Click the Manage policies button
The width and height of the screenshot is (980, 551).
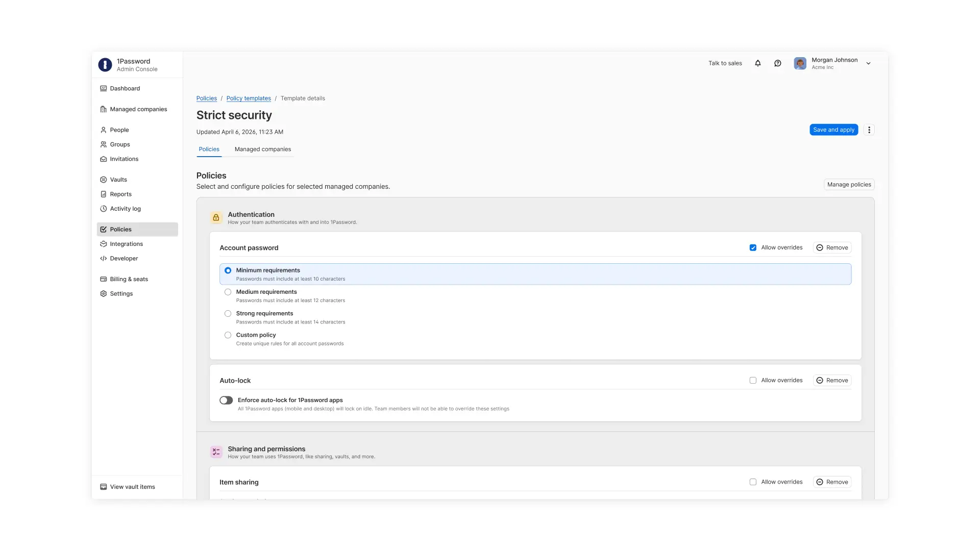tap(849, 185)
